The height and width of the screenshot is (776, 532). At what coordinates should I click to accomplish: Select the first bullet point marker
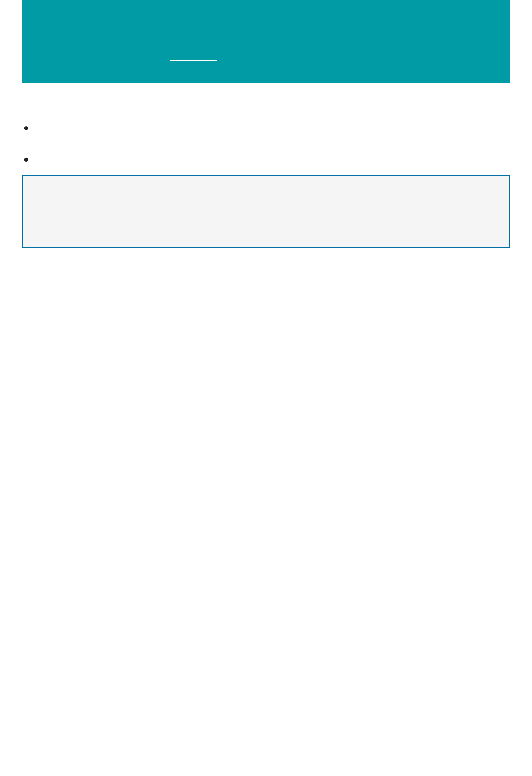[x=26, y=128]
